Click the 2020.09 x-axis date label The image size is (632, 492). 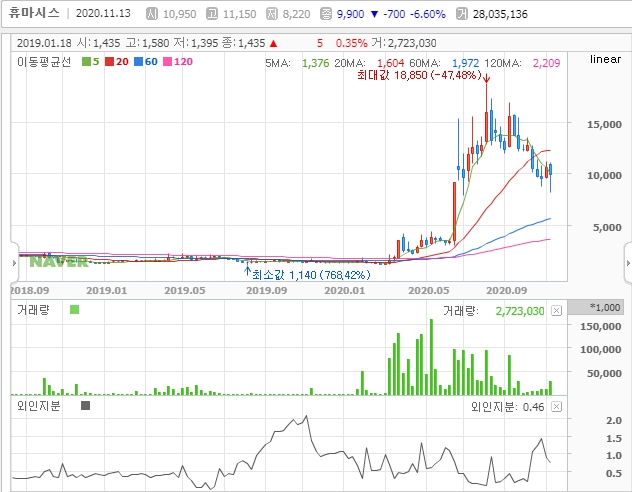[506, 291]
